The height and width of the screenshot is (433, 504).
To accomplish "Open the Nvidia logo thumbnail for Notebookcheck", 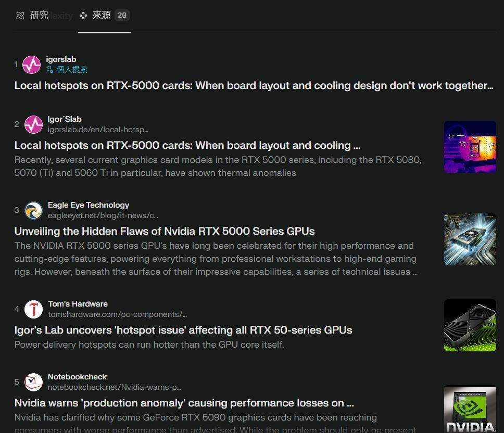I will click(470, 409).
